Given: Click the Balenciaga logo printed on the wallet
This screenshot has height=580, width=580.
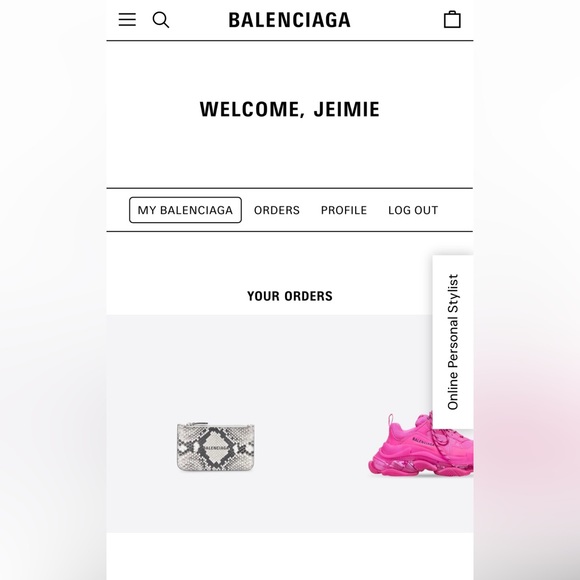Looking at the screenshot, I should click(215, 448).
